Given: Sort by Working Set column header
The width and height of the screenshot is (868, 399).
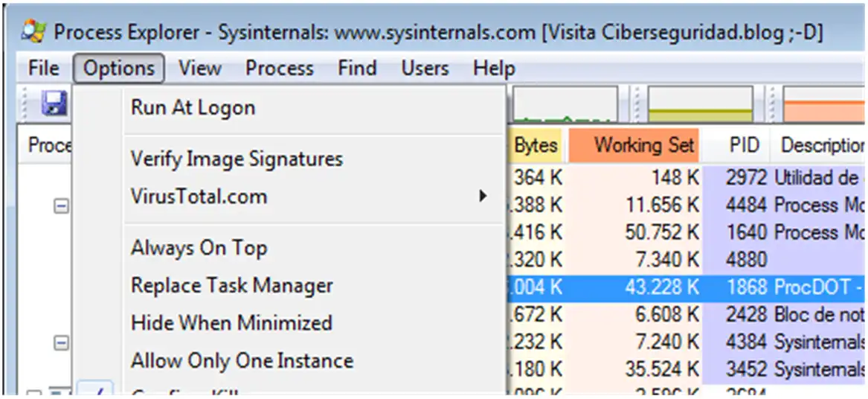Looking at the screenshot, I should pyautogui.click(x=634, y=145).
